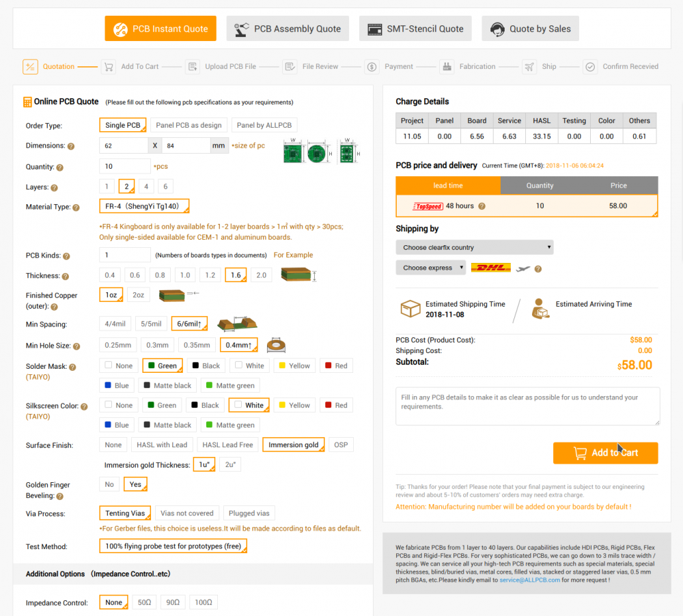
Task: Click the PCB Kinds input field
Action: pyautogui.click(x=125, y=255)
